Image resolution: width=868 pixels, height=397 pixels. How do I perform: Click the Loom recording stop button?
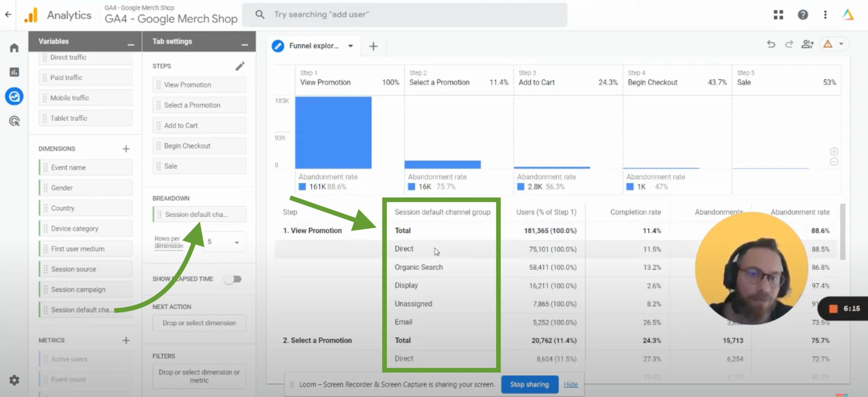click(833, 309)
